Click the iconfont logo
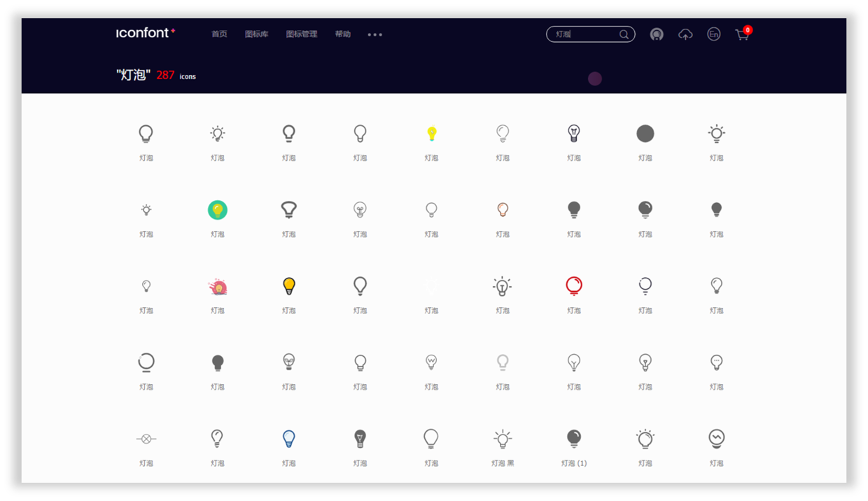 pos(146,33)
